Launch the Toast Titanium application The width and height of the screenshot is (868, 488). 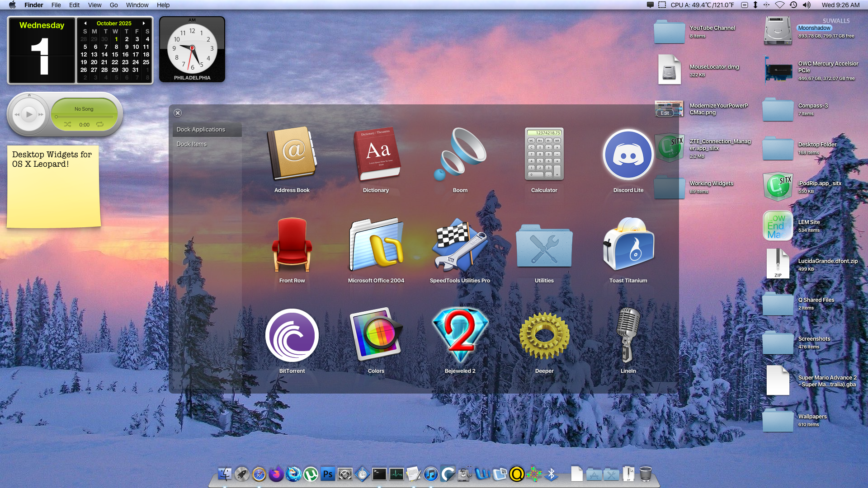tap(628, 245)
